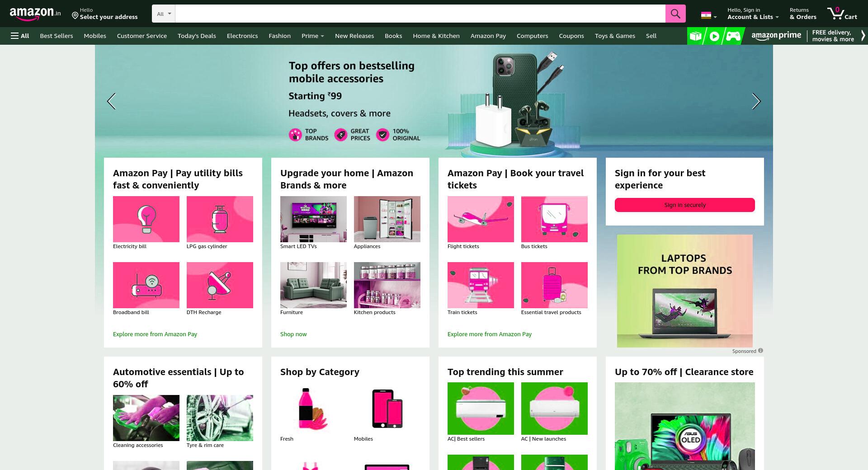Open Best Sellers nav item
Screen dimensions: 868x470
click(57, 36)
